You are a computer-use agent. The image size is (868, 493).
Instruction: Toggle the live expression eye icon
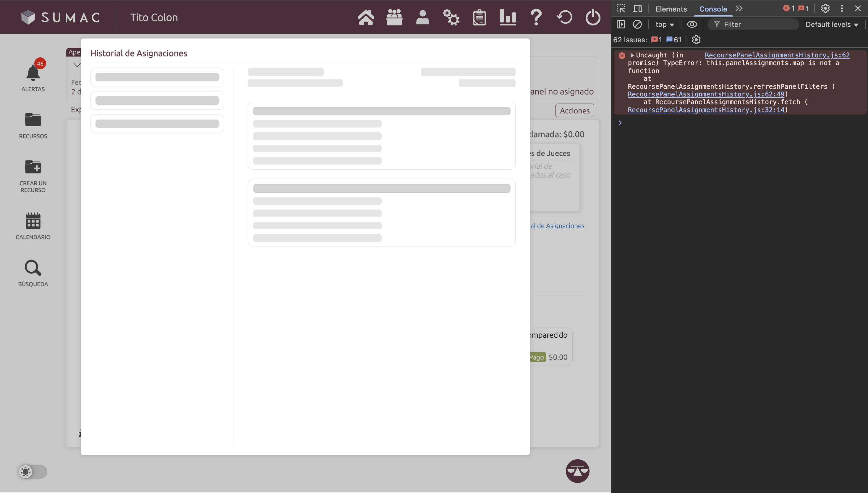(692, 24)
